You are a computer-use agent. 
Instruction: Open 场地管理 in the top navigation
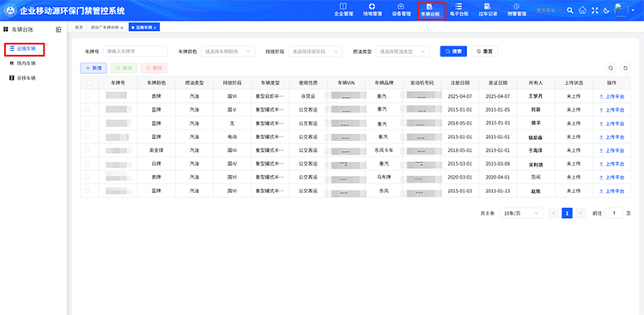pyautogui.click(x=372, y=9)
